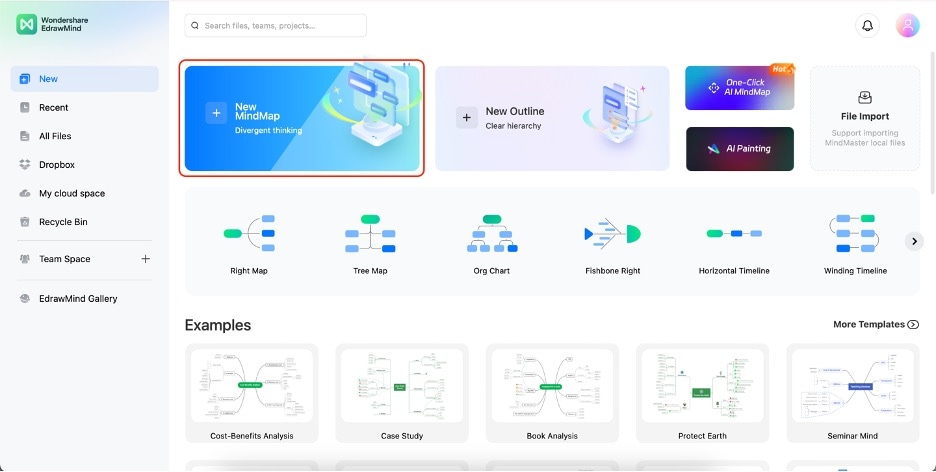Click the EdrawMind Gallery icon
Screen dimensions: 936x472
tap(24, 298)
